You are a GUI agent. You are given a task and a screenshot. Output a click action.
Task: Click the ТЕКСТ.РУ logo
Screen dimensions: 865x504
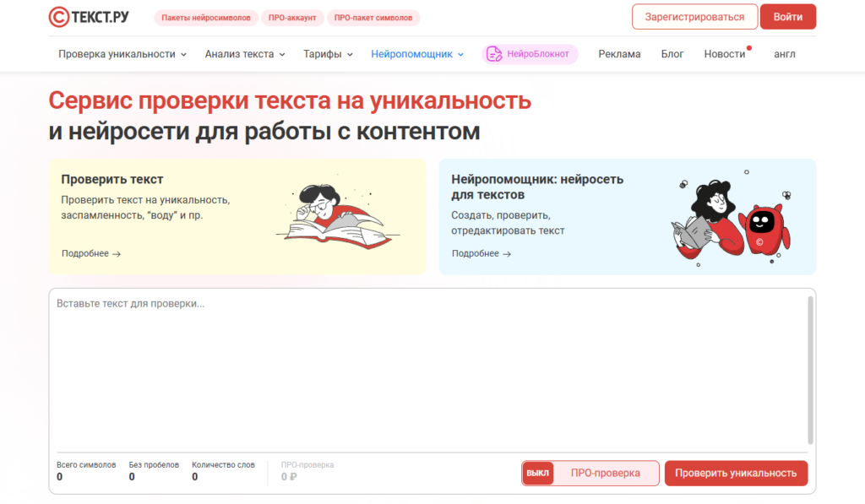click(x=88, y=17)
